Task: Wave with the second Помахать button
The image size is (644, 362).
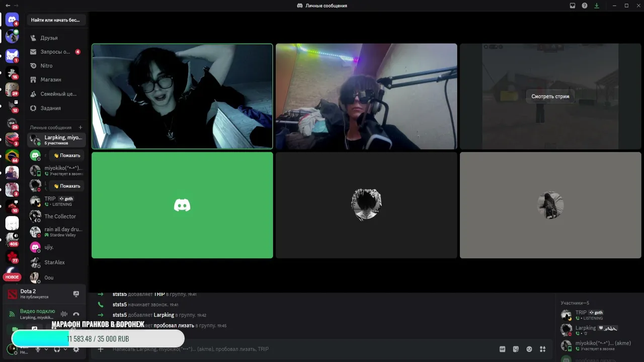Action: (x=67, y=186)
